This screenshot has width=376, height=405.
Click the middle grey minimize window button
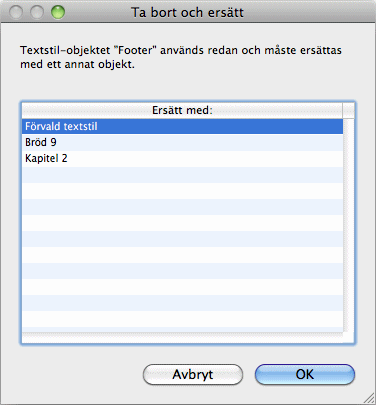point(37,12)
